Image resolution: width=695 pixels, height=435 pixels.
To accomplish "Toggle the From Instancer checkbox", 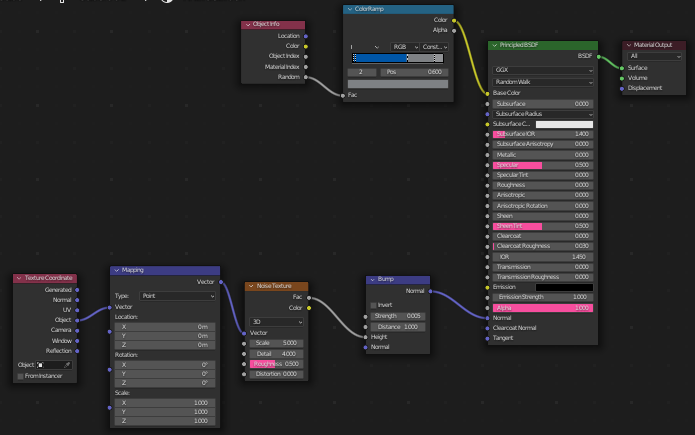I will [20, 376].
